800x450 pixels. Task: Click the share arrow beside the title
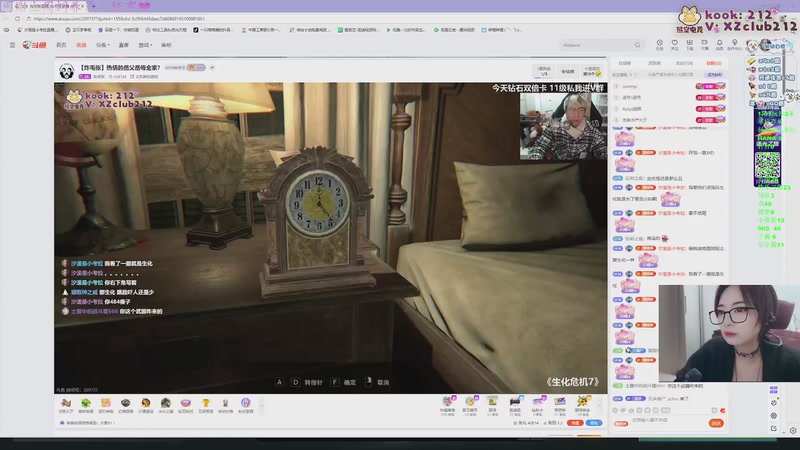(x=212, y=67)
